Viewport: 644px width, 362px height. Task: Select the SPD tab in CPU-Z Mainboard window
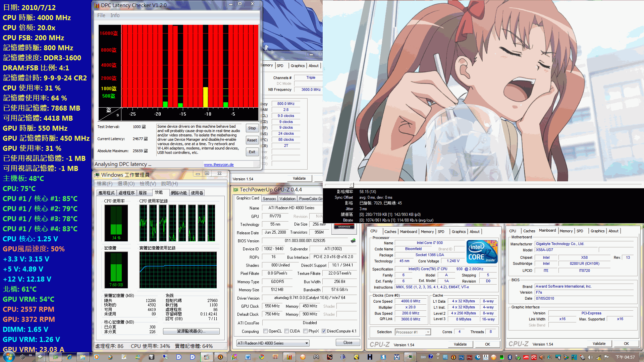(x=580, y=231)
